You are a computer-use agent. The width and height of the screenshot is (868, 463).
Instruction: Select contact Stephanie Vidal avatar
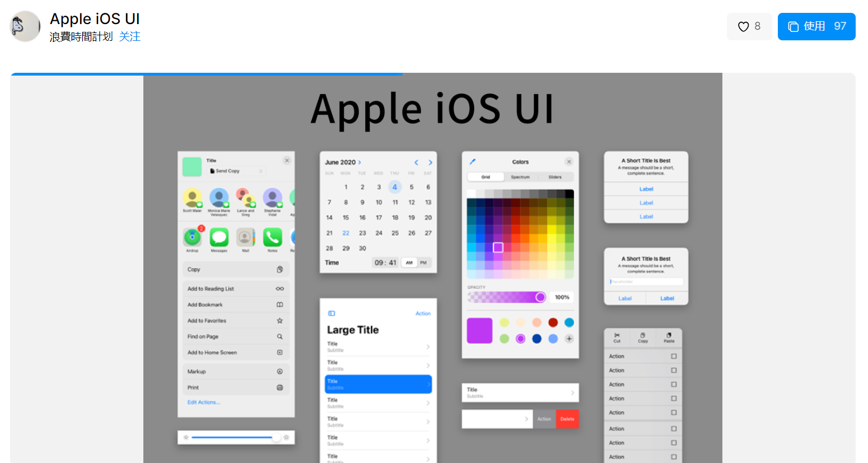click(272, 198)
